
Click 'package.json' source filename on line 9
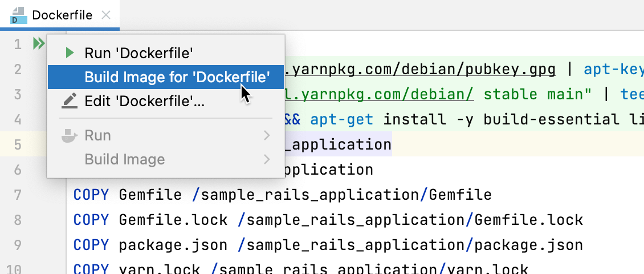coord(173,245)
